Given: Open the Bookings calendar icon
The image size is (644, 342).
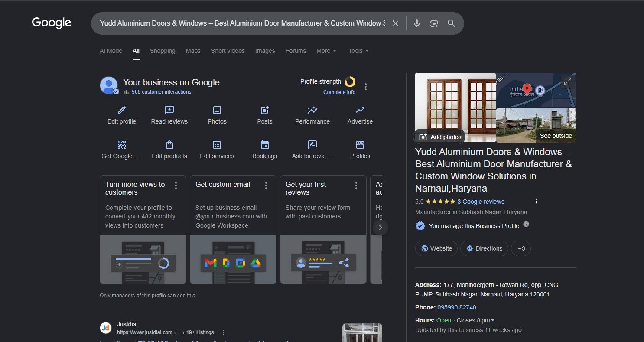Looking at the screenshot, I should 265,145.
